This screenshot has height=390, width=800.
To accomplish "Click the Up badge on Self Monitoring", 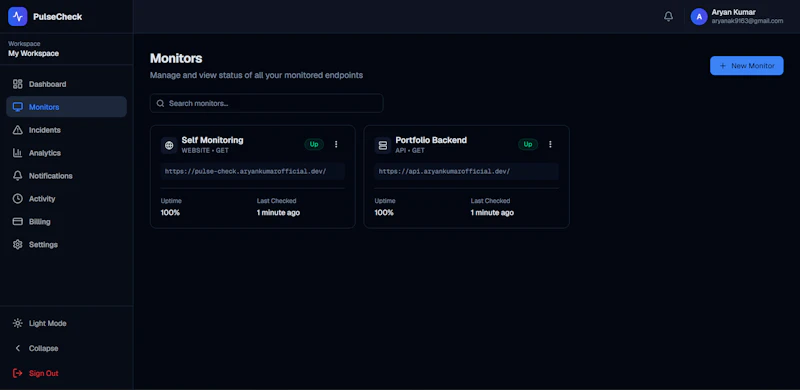I will click(x=314, y=144).
